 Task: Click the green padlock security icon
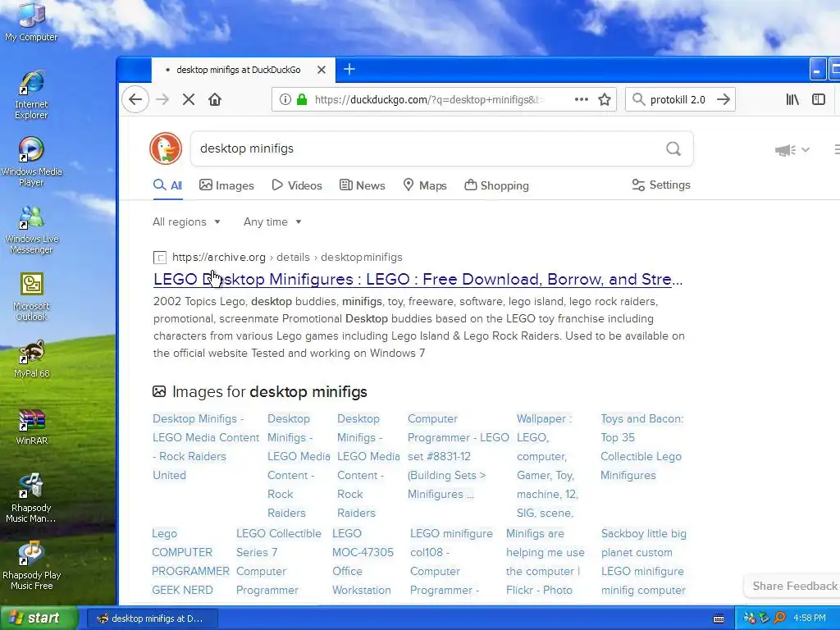[x=302, y=99]
